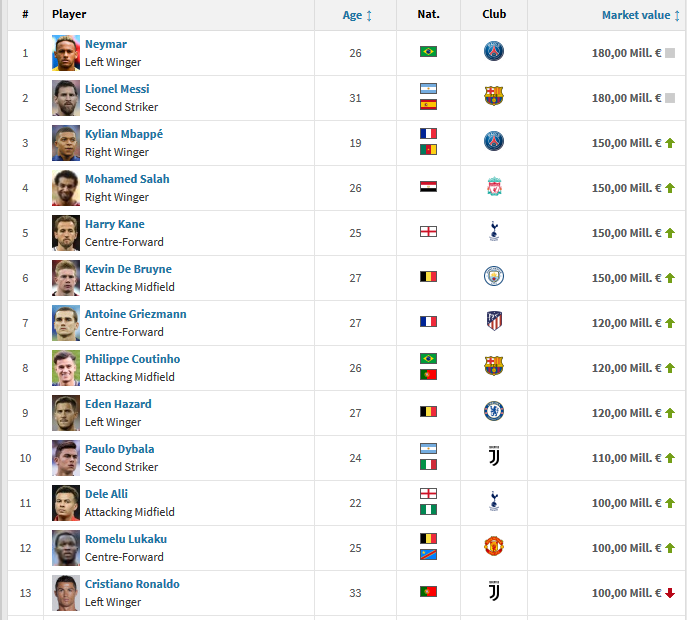Click the Chelsea crest beside Eden Hazard
Viewport: 687px width, 620px height.
pyautogui.click(x=494, y=411)
